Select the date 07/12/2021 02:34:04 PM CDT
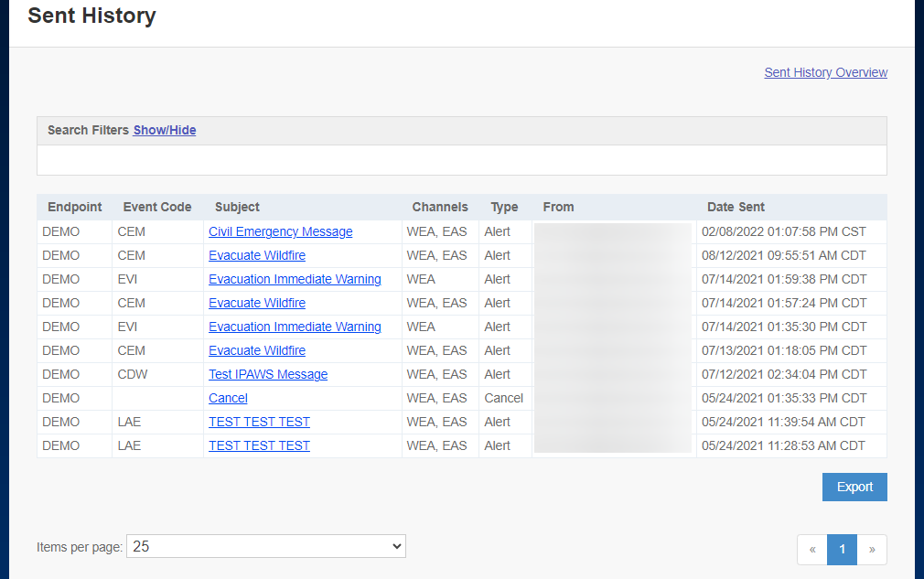Image resolution: width=924 pixels, height=579 pixels. pos(784,375)
